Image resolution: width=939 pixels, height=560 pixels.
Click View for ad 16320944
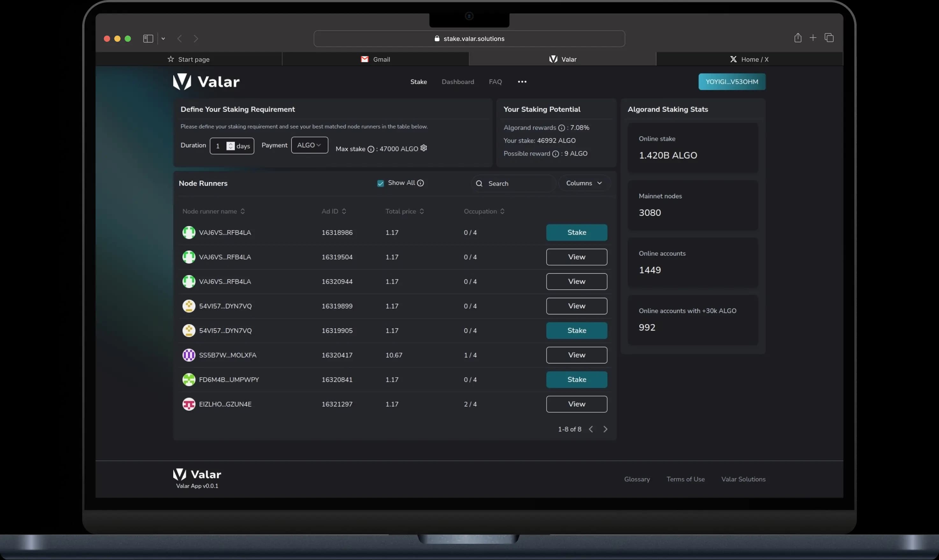pos(577,281)
